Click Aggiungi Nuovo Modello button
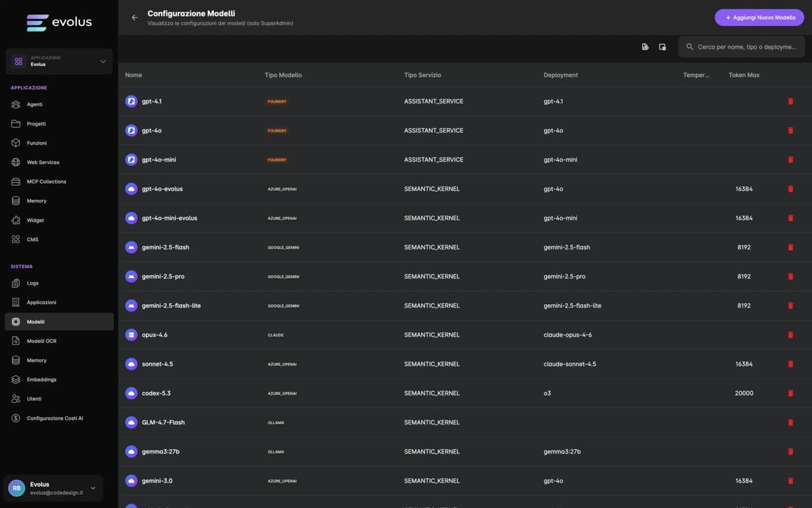This screenshot has height=508, width=812. [x=759, y=18]
